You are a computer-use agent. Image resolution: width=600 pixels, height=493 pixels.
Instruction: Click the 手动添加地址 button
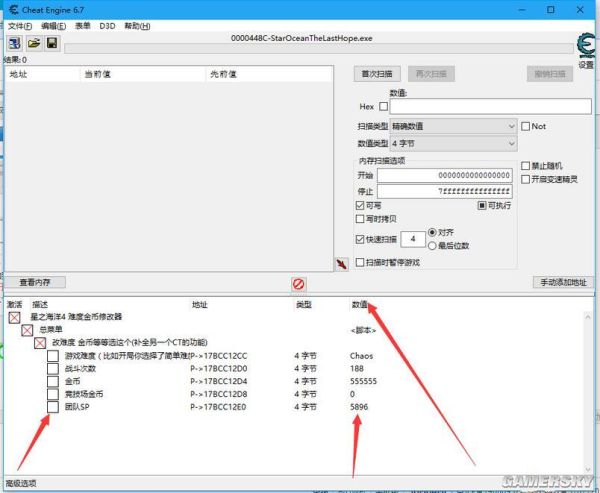pos(563,282)
